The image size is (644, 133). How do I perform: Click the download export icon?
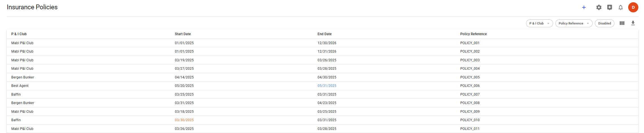633,23
